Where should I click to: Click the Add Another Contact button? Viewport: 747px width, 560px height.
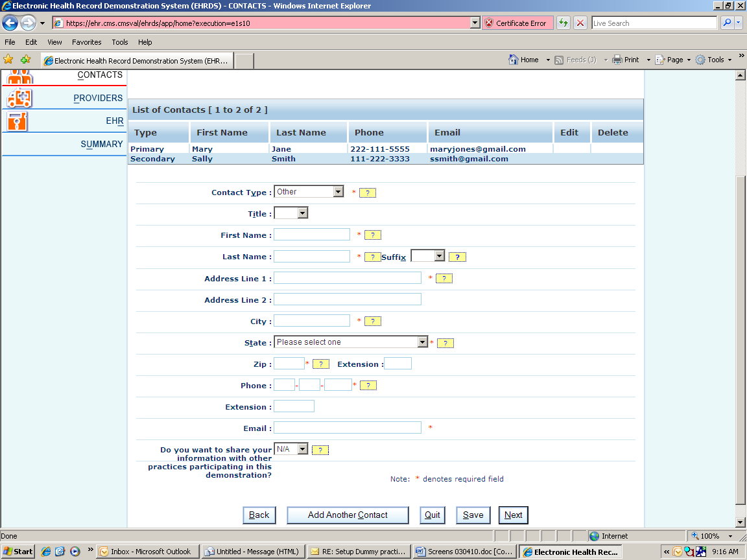tap(348, 515)
